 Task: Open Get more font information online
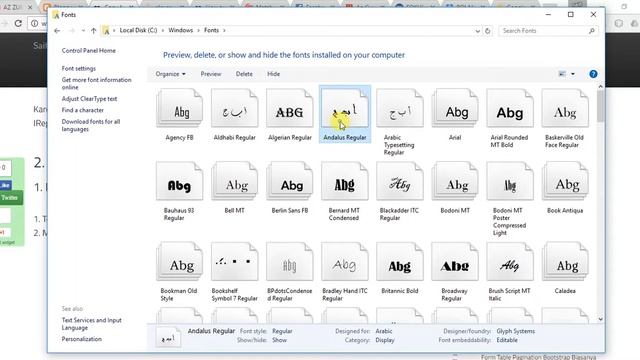coord(96,84)
